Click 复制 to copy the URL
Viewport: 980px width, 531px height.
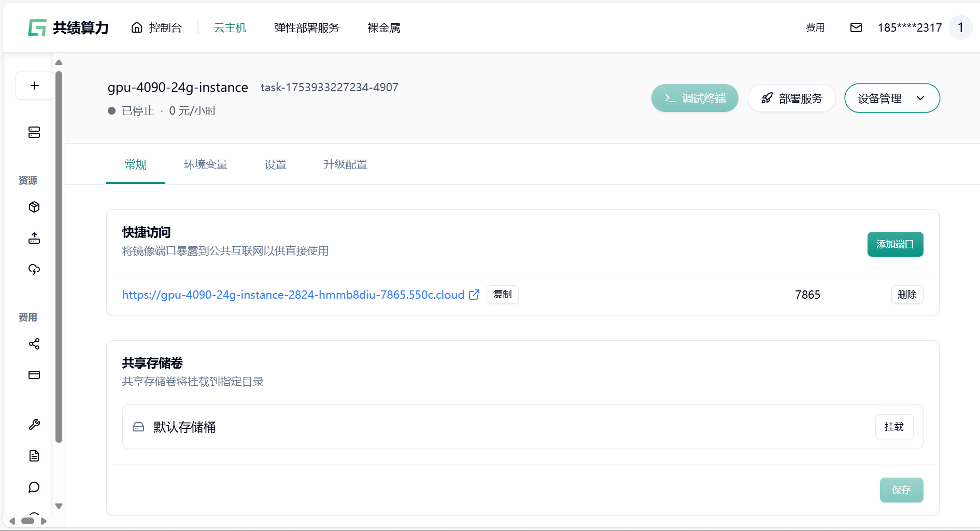click(502, 295)
